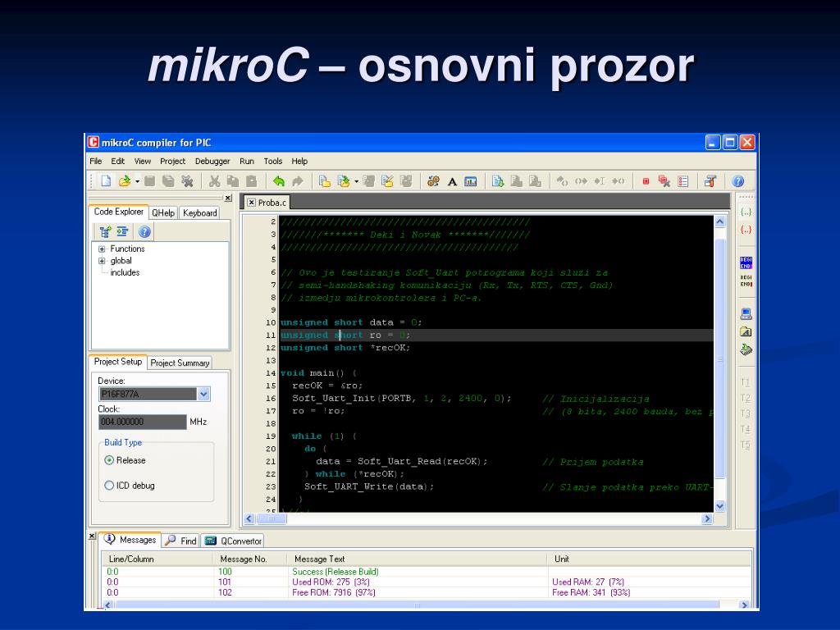Expand the Functions tree node
840x630 pixels.
(x=102, y=249)
